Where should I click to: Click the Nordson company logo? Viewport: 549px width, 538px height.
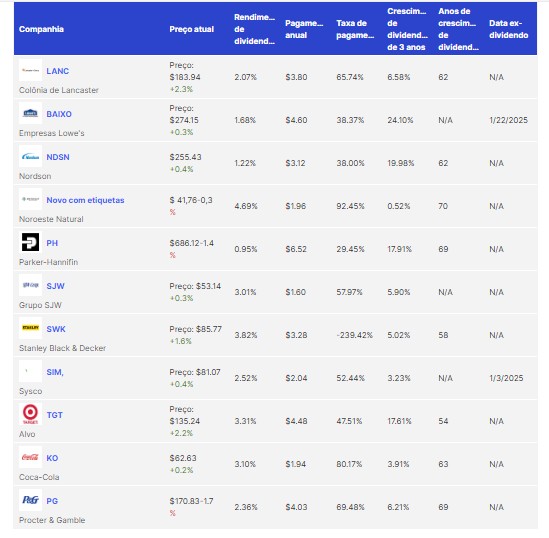(x=30, y=156)
